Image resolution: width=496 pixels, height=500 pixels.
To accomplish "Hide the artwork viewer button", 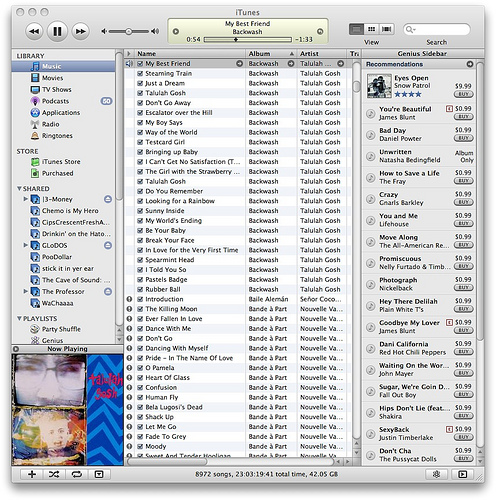I will point(99,474).
